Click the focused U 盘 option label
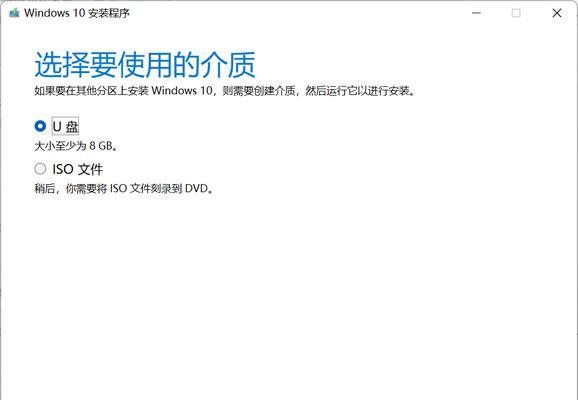Viewport: 578px width, 400px height. click(x=65, y=126)
